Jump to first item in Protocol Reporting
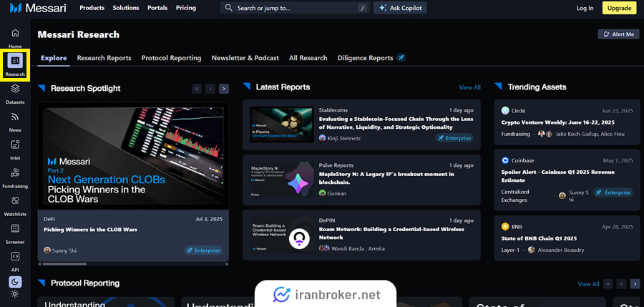Image resolution: width=644 pixels, height=307 pixels. (608, 283)
